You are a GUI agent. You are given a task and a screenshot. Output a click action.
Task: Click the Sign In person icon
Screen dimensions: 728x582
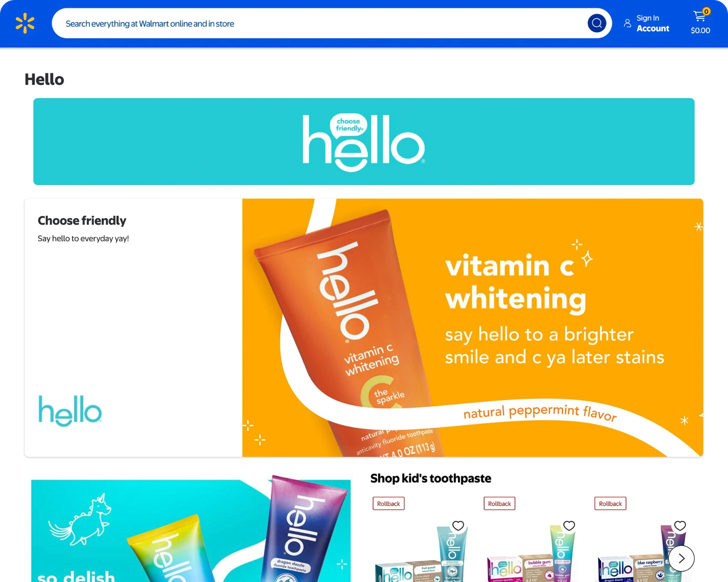(x=627, y=23)
